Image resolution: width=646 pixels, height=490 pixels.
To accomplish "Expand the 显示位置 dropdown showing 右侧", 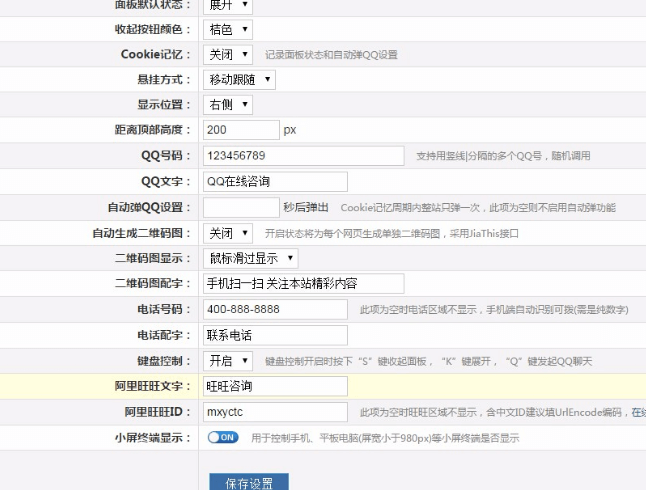I will [x=227, y=105].
